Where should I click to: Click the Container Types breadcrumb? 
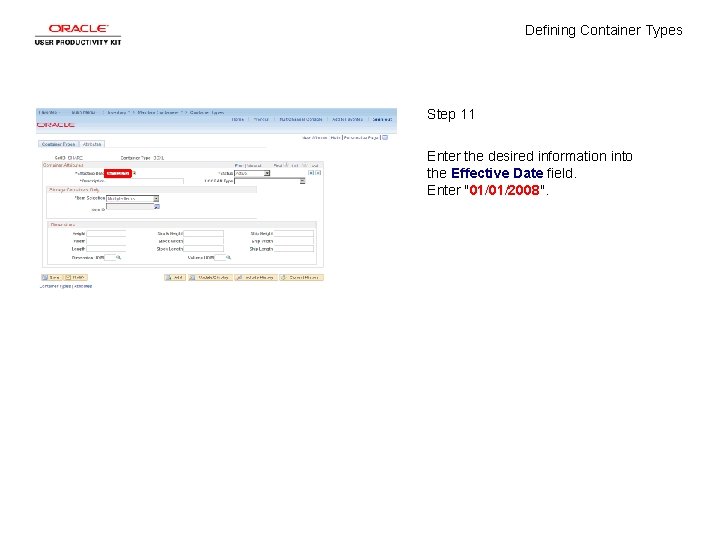(x=207, y=112)
